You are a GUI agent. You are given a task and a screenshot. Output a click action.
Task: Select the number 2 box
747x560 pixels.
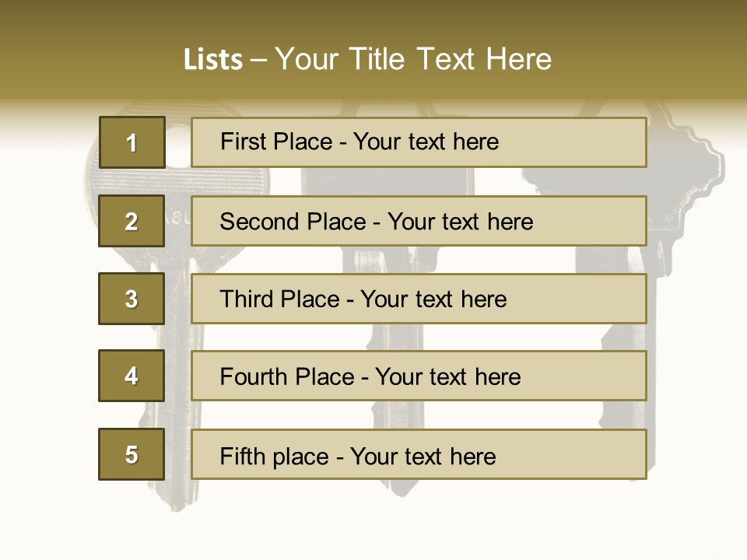click(x=132, y=221)
